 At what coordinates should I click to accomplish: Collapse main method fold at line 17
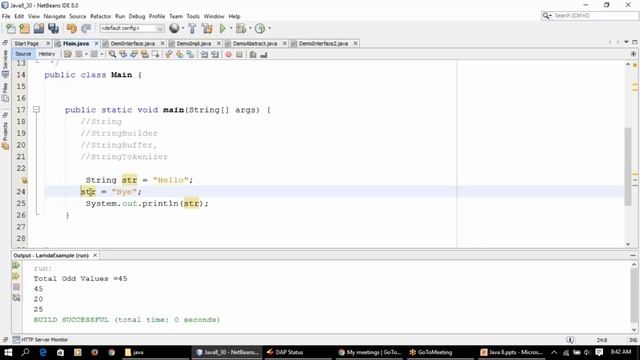coord(36,109)
